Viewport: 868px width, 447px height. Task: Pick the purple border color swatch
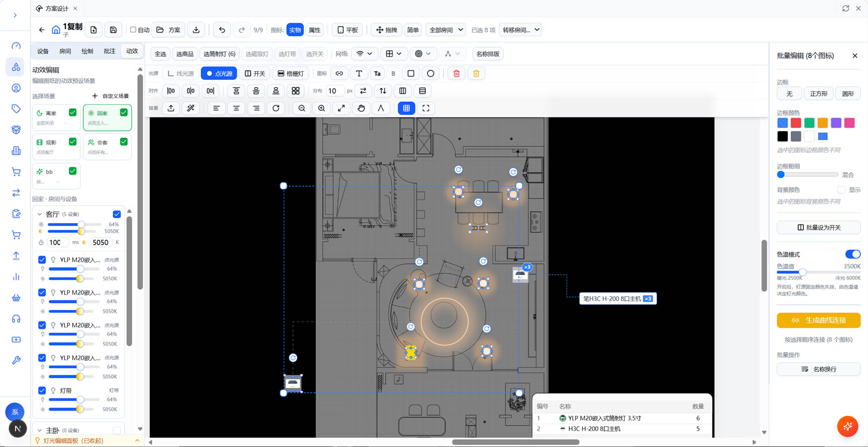click(x=836, y=123)
